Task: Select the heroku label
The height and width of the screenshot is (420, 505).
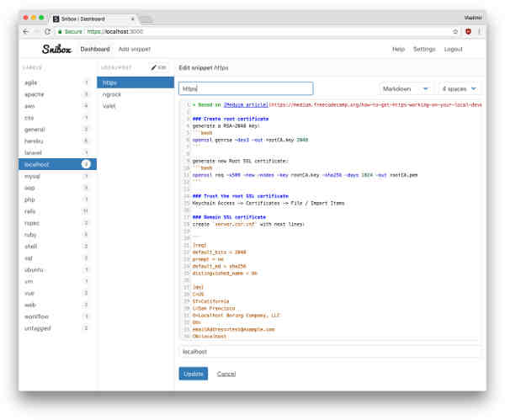Action: click(x=57, y=141)
